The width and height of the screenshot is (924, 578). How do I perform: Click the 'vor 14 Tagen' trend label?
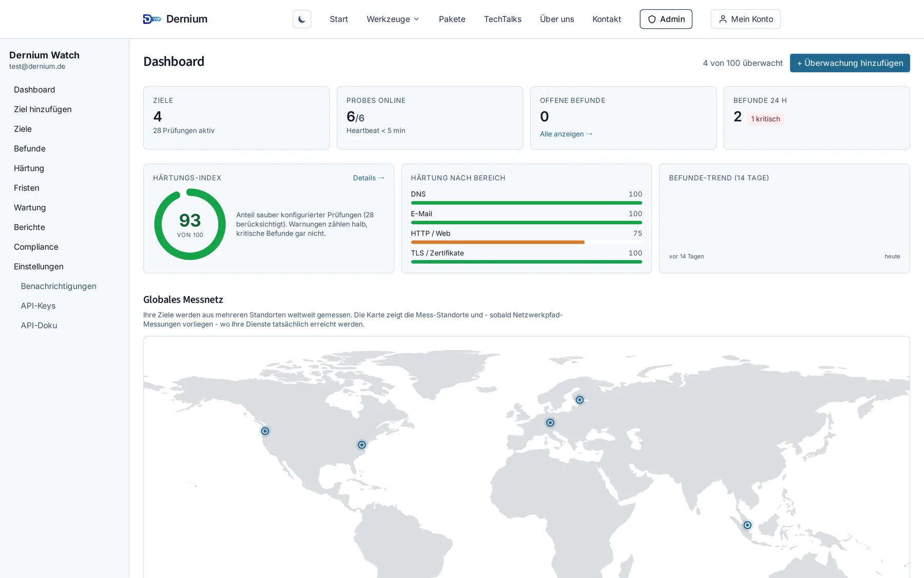(x=686, y=256)
